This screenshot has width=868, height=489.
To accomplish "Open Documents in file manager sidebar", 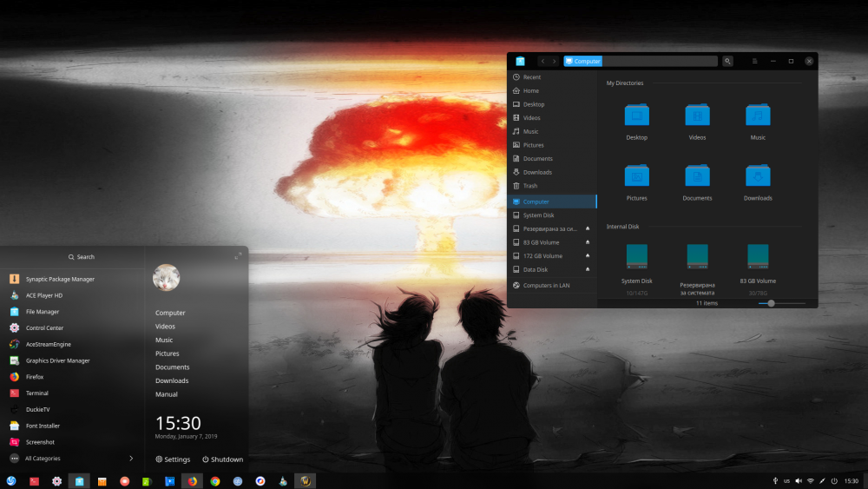I will tap(552, 158).
